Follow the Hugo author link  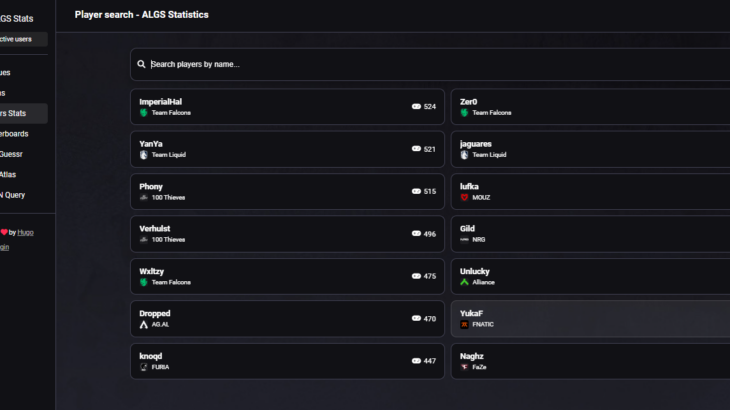point(25,232)
